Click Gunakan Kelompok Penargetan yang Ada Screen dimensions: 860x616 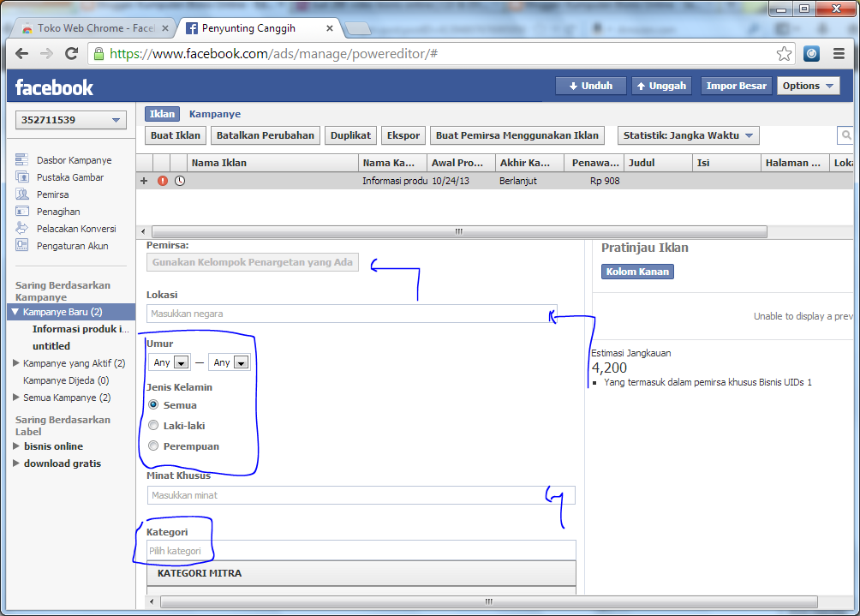253,262
